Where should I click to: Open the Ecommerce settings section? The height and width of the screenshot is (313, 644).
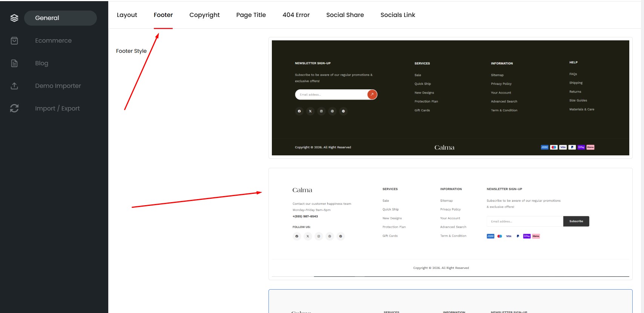coord(53,41)
